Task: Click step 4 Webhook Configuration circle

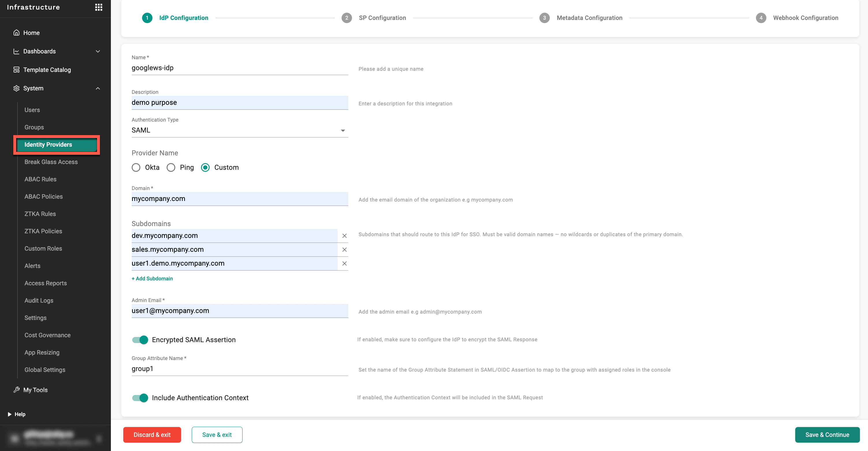Action: tap(761, 18)
